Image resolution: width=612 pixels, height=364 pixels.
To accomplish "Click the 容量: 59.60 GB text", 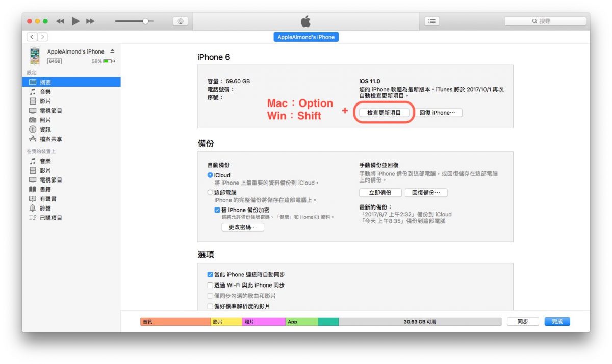I will coord(228,81).
